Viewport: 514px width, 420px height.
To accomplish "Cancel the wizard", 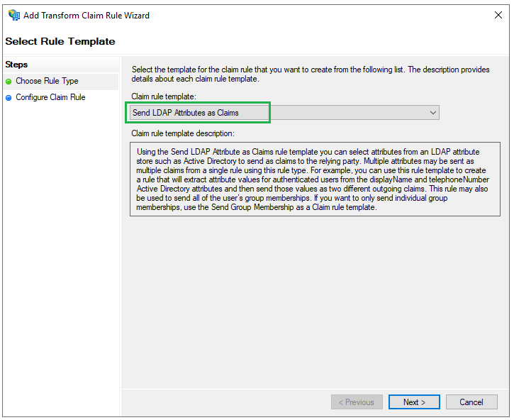I will 471,402.
